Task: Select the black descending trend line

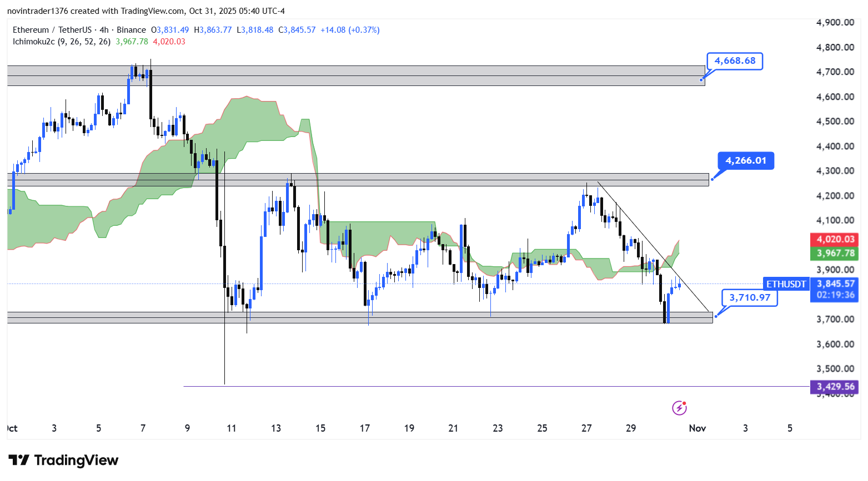Action: (653, 246)
